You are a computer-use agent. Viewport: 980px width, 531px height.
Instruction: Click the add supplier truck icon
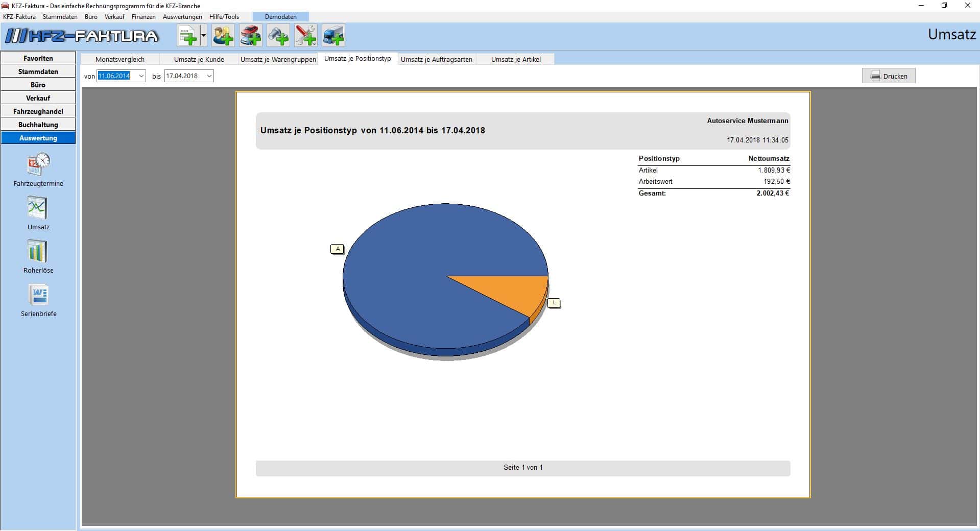(333, 36)
